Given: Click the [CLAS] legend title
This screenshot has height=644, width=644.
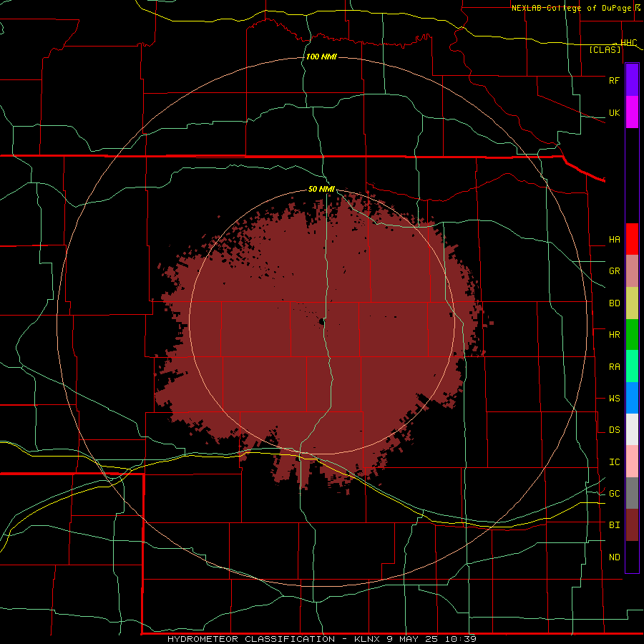Looking at the screenshot, I should click(x=605, y=50).
